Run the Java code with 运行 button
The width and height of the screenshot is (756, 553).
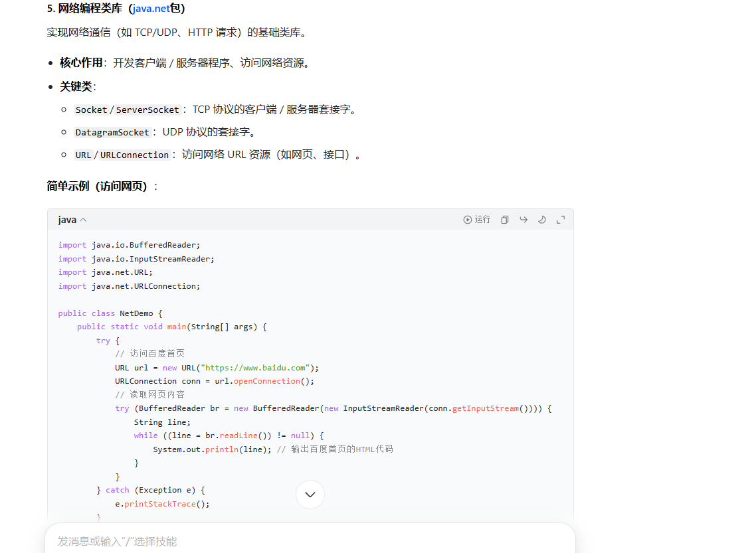477,220
